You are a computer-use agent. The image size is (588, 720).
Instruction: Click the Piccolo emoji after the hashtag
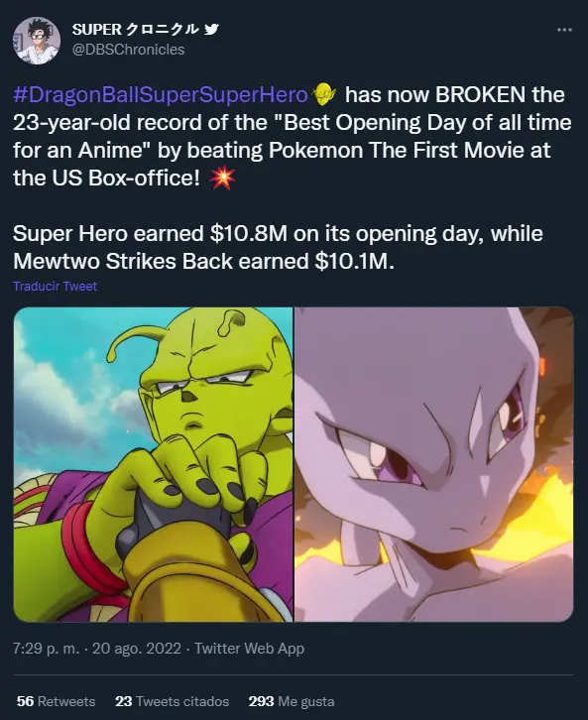[323, 94]
